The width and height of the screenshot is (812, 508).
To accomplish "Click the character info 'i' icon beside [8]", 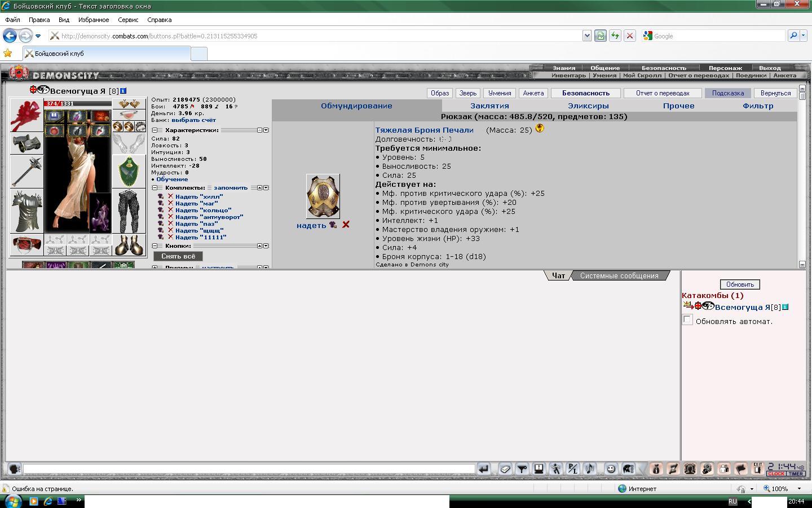I will (x=123, y=91).
